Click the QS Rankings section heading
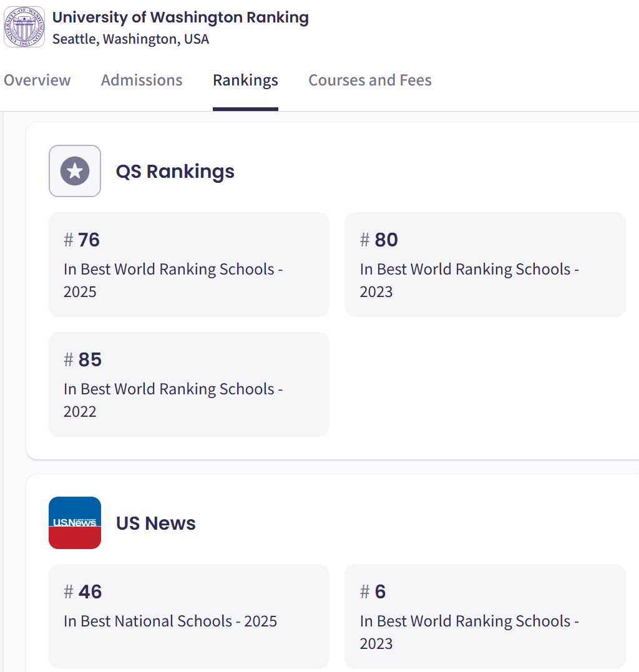Image resolution: width=639 pixels, height=672 pixels. [175, 172]
